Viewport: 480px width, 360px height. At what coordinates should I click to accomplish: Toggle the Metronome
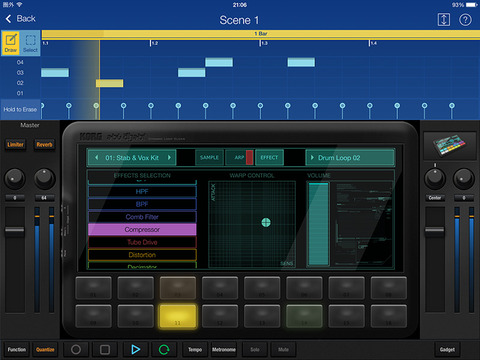point(224,350)
